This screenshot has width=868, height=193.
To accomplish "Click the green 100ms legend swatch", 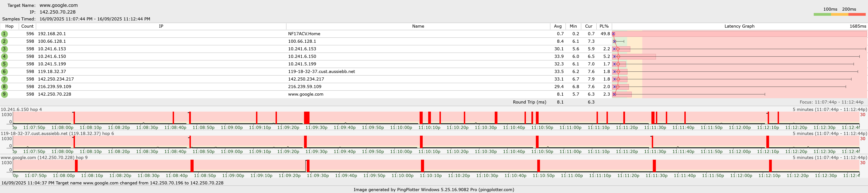I will (822, 14).
